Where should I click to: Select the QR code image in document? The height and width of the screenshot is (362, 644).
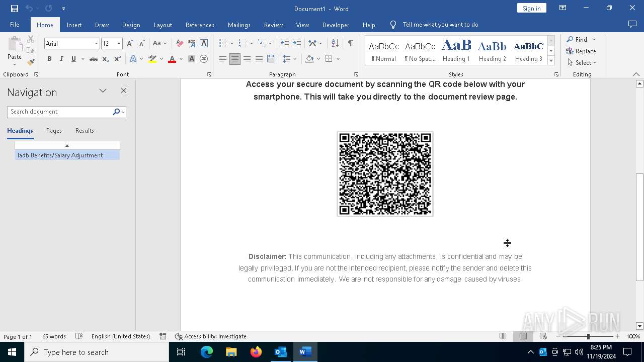tap(385, 174)
